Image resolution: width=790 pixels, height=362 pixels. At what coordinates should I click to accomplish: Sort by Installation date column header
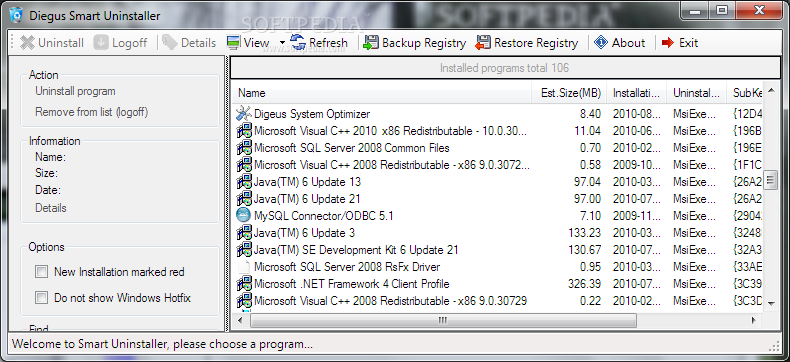pyautogui.click(x=637, y=93)
